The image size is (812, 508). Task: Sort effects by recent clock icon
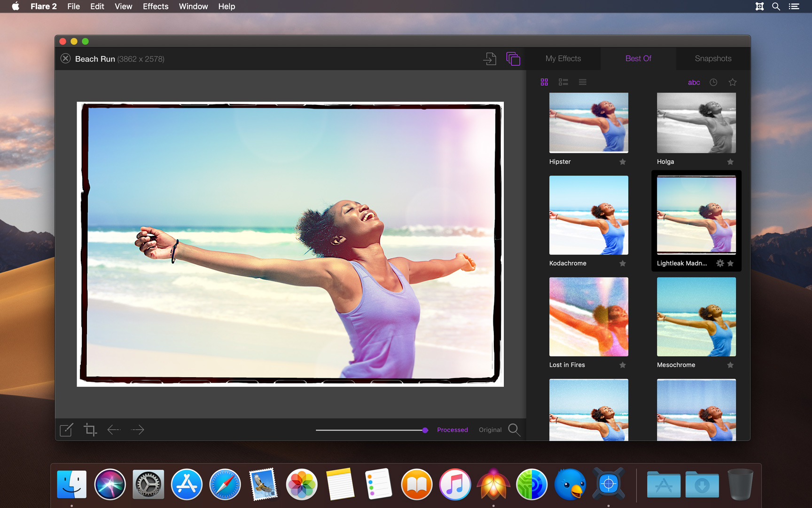(x=713, y=82)
